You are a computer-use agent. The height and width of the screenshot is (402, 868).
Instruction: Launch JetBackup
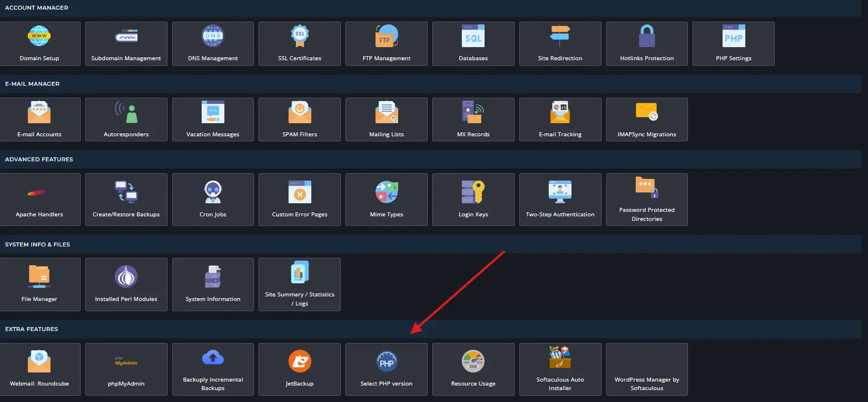[299, 369]
